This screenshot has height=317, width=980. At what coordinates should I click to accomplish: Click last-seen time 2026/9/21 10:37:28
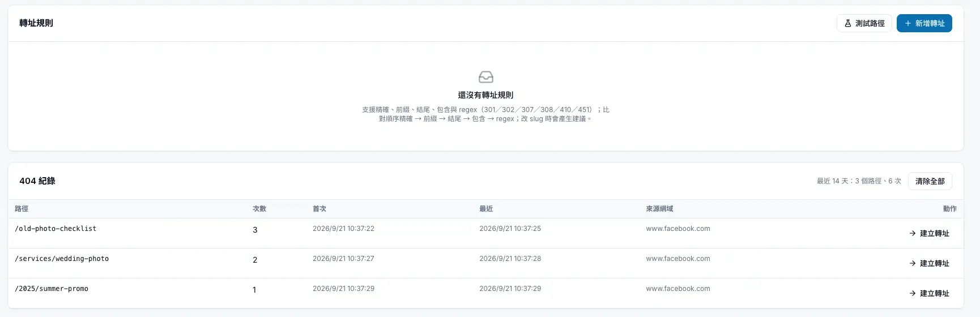pos(510,259)
